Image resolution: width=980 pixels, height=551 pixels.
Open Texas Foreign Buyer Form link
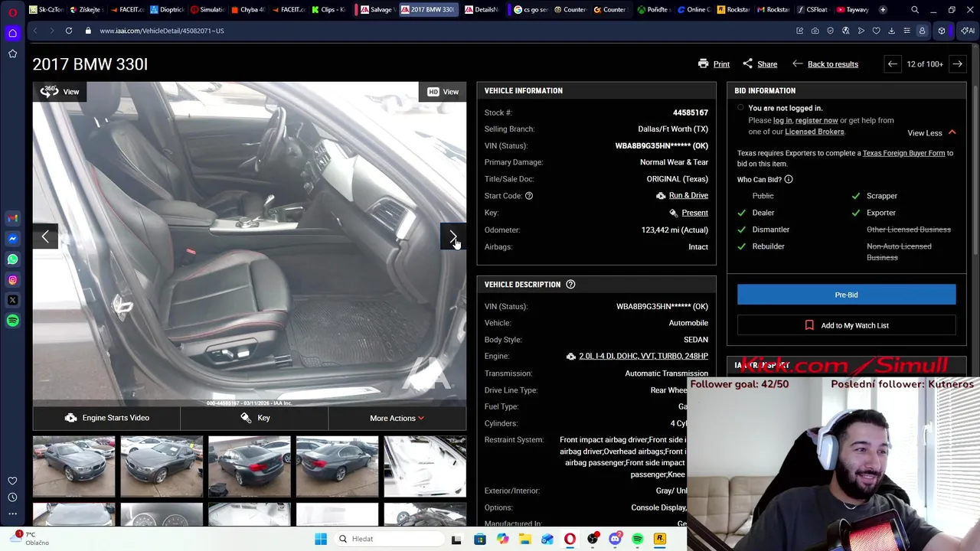click(x=903, y=153)
